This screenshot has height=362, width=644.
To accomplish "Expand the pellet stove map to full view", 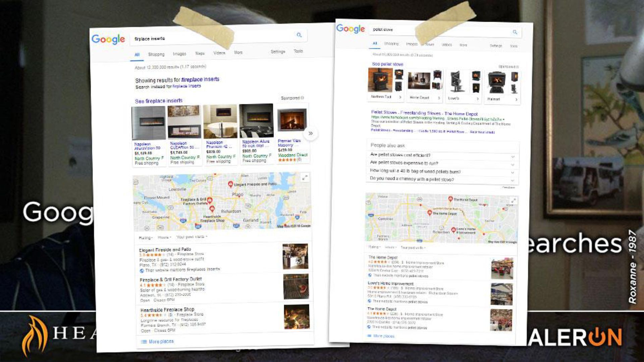I will pos(513,201).
